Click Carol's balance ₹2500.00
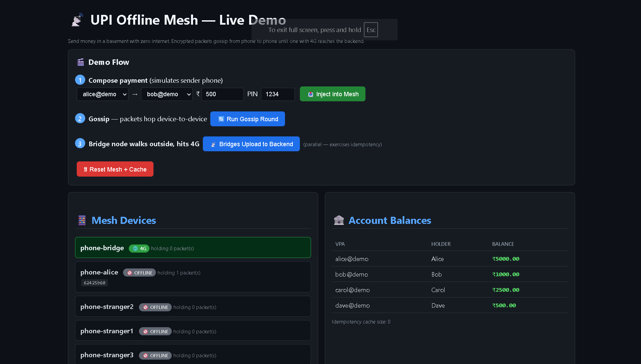 pos(506,290)
